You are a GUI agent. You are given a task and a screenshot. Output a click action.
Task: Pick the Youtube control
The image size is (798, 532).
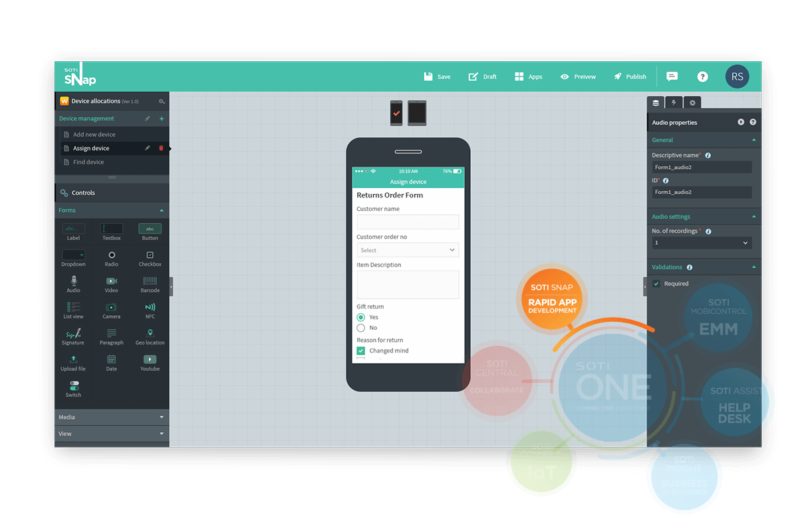coord(150,363)
